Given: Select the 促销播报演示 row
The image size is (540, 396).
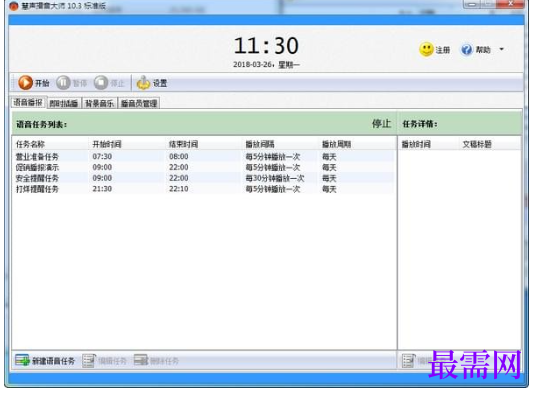Looking at the screenshot, I should point(204,167).
